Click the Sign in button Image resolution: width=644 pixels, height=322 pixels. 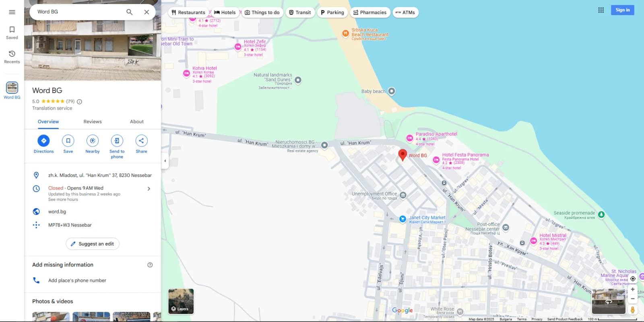[x=623, y=10]
